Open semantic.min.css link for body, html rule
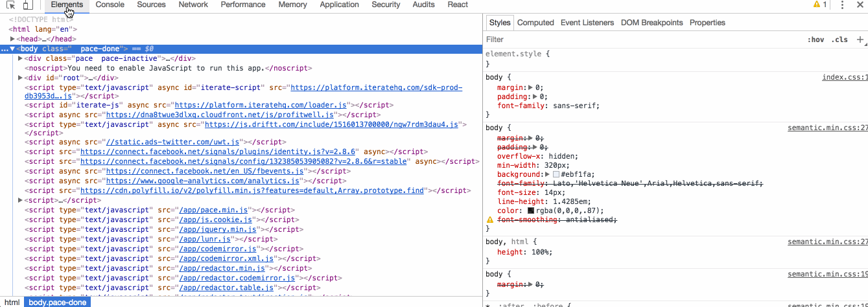The width and height of the screenshot is (868, 307). tap(828, 242)
